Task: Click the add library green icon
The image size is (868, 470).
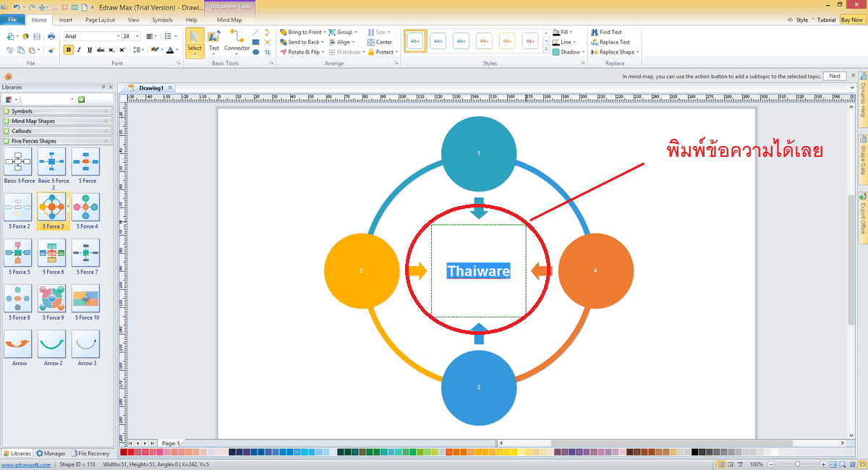Action: coord(82,99)
